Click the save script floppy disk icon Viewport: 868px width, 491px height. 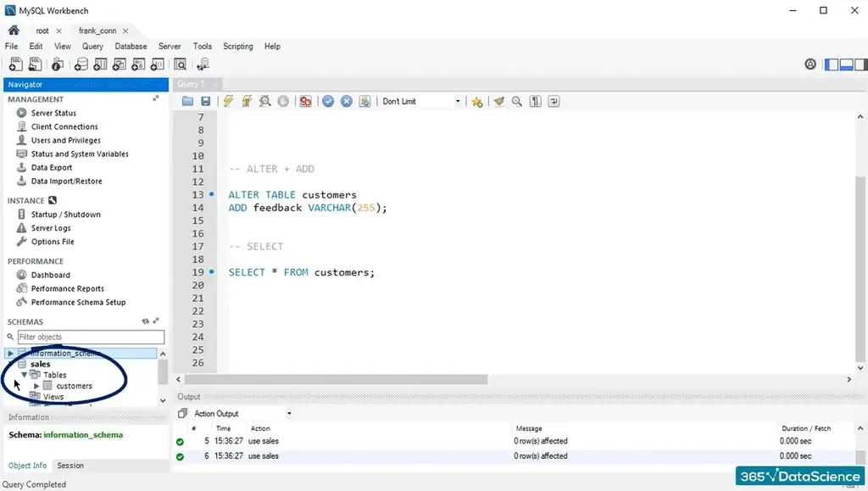pos(205,101)
